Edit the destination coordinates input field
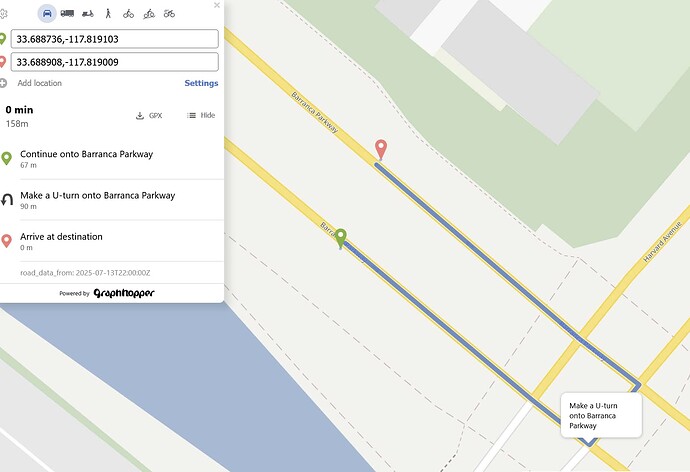 click(x=116, y=62)
